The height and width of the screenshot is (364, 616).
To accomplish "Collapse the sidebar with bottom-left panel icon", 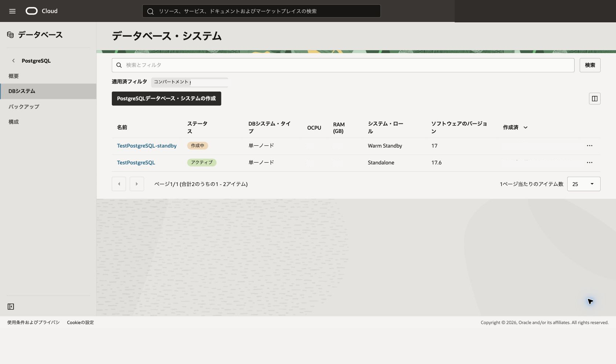I will coord(11,307).
